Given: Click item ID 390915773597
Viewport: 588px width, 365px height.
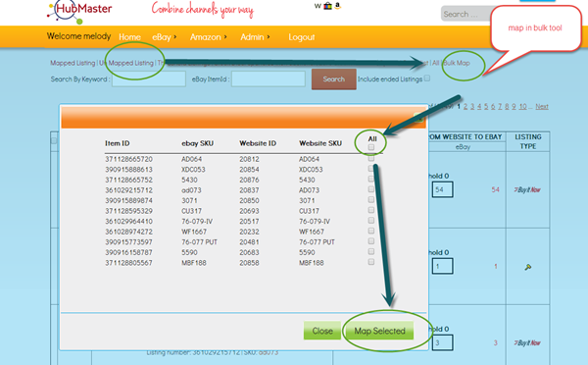Looking at the screenshot, I should tap(128, 242).
